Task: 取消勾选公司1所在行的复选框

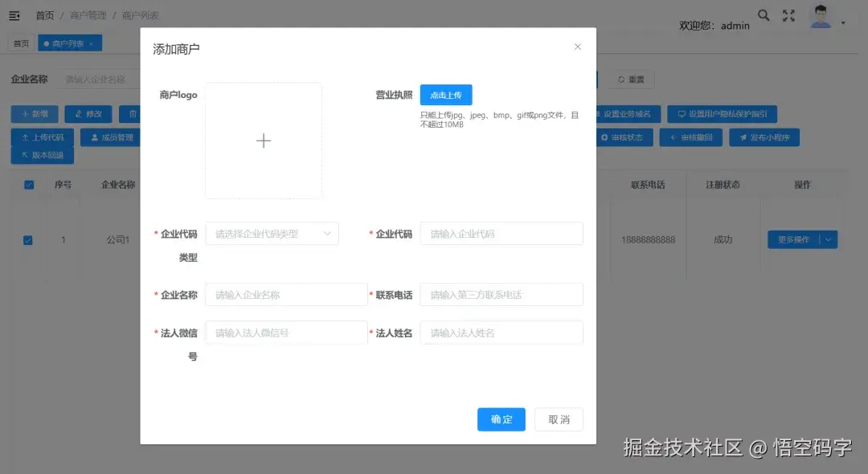Action: (x=29, y=239)
